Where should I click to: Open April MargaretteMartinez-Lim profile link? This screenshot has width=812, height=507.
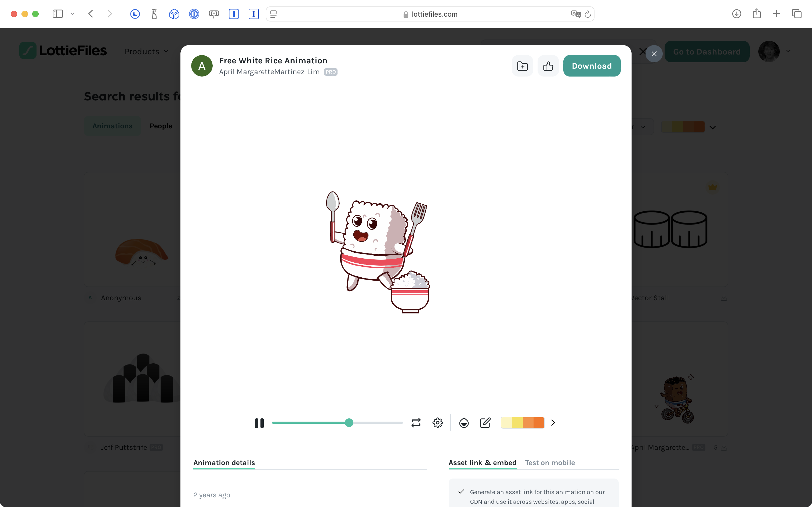click(x=269, y=72)
